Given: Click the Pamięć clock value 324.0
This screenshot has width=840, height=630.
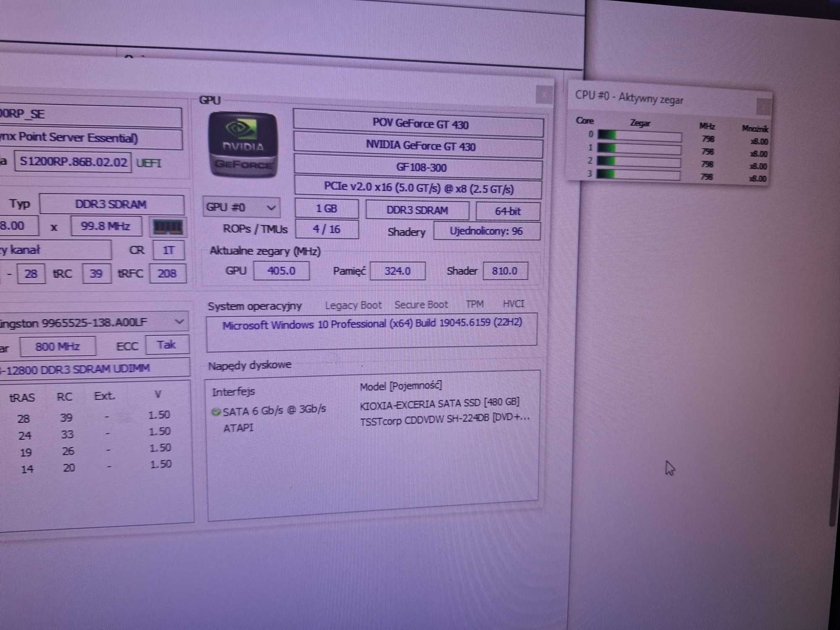Looking at the screenshot, I should (397, 271).
